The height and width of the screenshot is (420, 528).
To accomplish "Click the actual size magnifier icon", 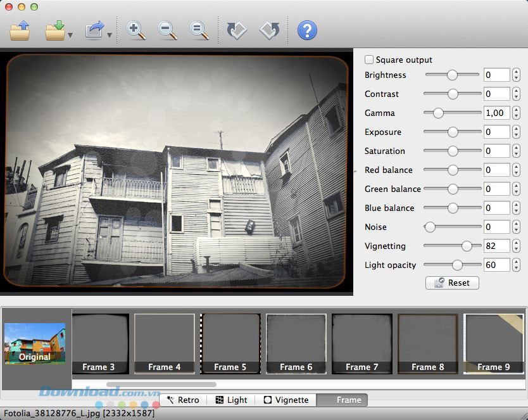I will (x=199, y=30).
